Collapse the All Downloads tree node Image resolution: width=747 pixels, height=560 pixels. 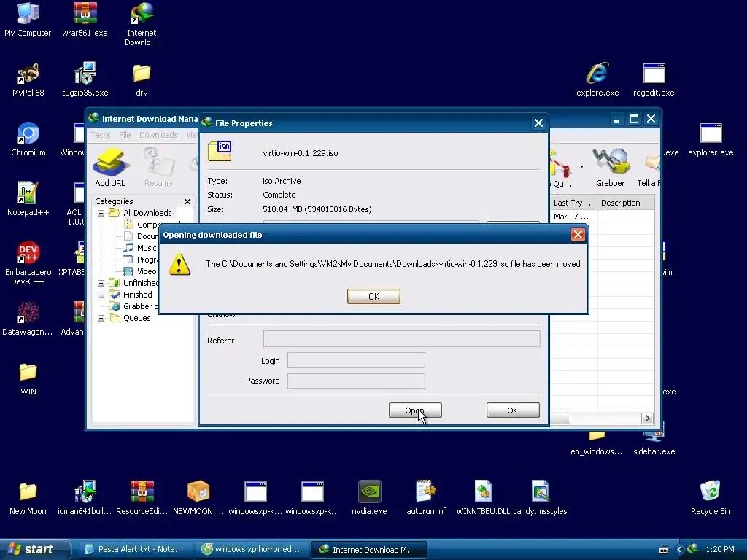click(101, 213)
